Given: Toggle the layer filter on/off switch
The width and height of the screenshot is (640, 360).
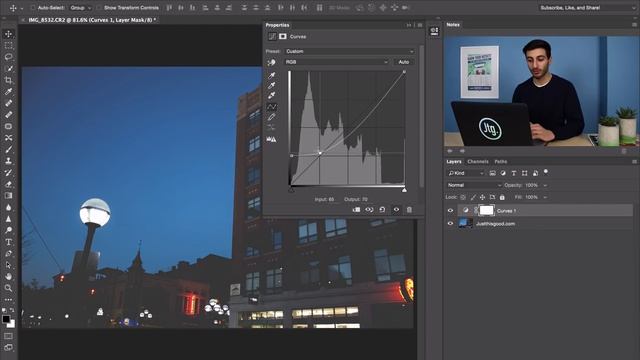Looking at the screenshot, I should pos(546,172).
